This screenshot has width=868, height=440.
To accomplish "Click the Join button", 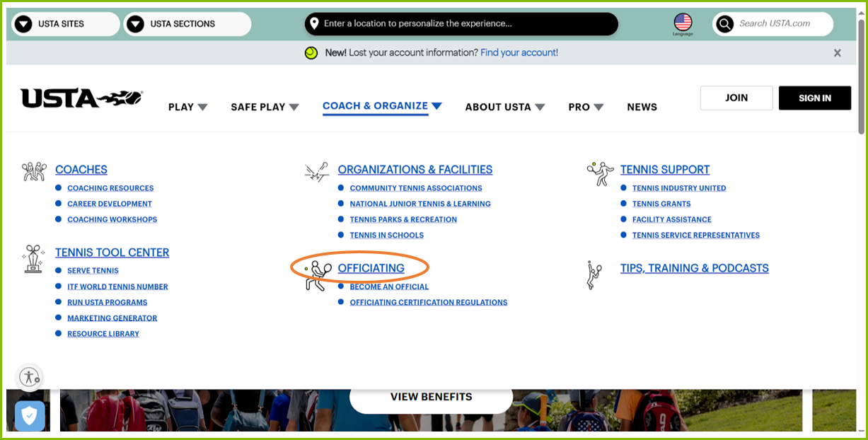I will click(x=736, y=98).
